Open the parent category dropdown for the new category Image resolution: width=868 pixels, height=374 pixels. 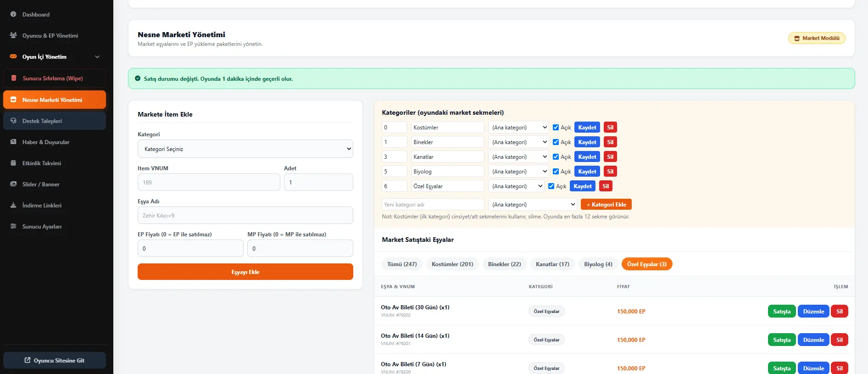(x=533, y=204)
